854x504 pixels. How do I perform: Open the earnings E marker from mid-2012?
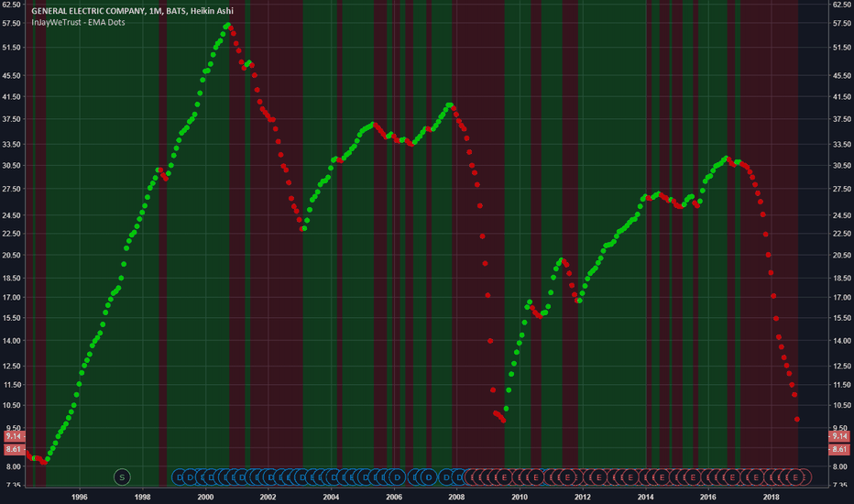pos(599,477)
